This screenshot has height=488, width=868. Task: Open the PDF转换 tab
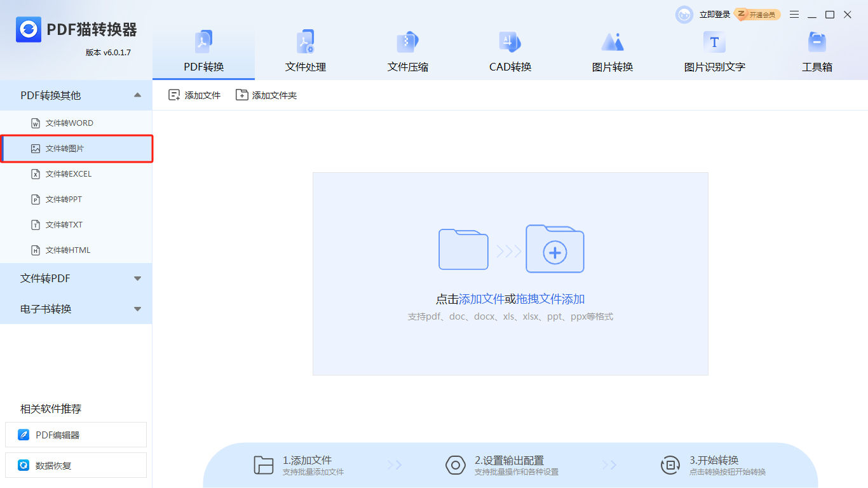point(204,53)
